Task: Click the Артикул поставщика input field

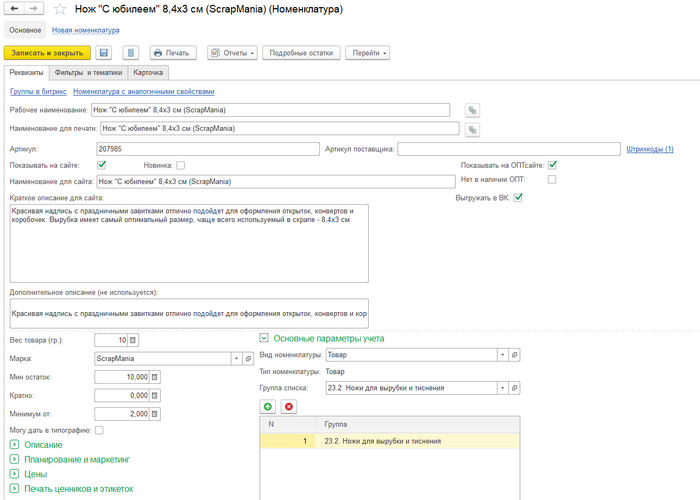Action: coord(509,149)
